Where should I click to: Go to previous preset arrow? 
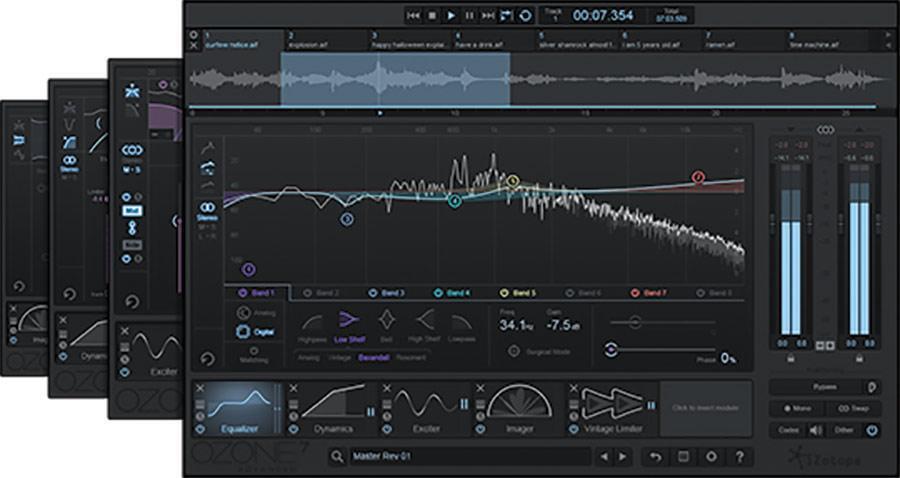pyautogui.click(x=603, y=457)
